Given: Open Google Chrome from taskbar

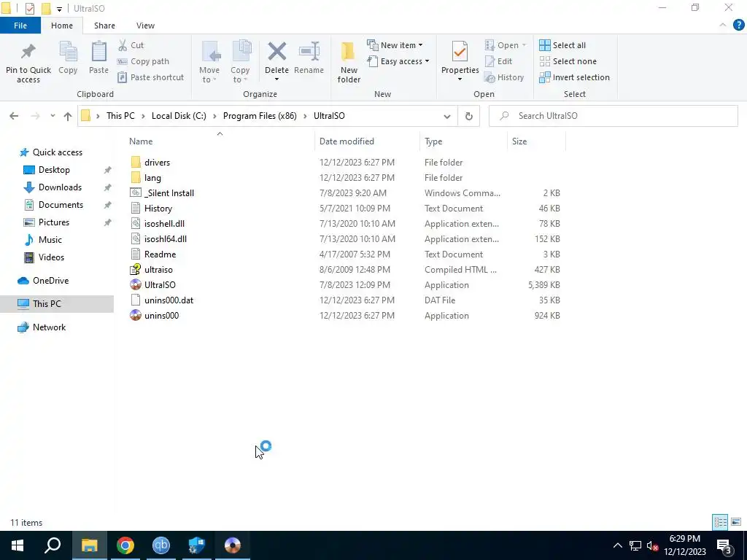Looking at the screenshot, I should click(x=125, y=545).
